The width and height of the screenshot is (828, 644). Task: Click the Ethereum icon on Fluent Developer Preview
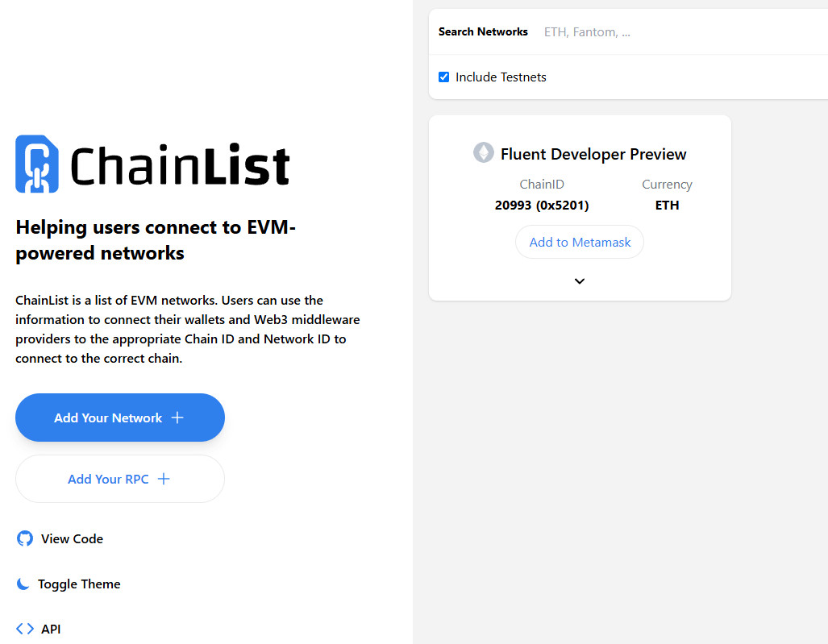point(483,152)
